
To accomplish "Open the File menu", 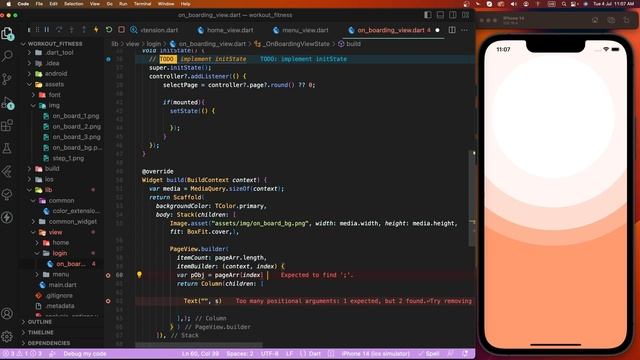I will tap(39, 4).
